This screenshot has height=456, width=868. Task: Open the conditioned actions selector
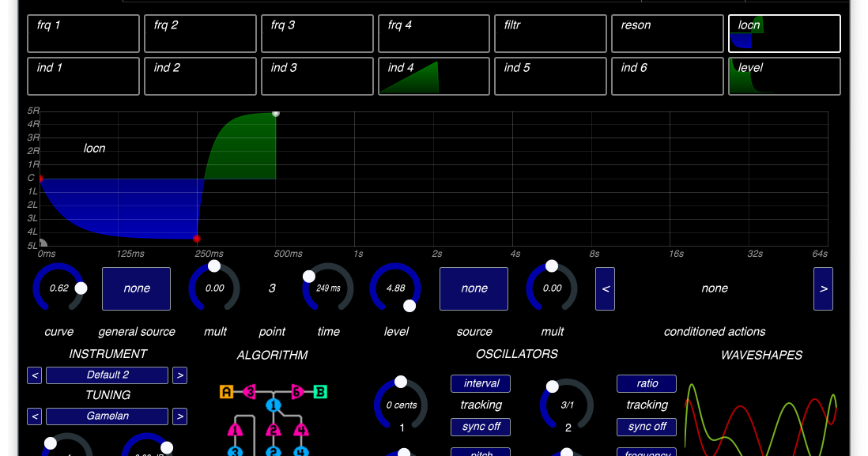[714, 288]
